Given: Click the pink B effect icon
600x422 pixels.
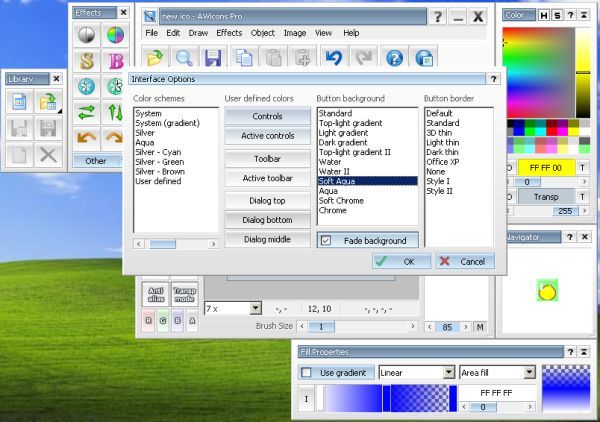Looking at the screenshot, I should 115,61.
